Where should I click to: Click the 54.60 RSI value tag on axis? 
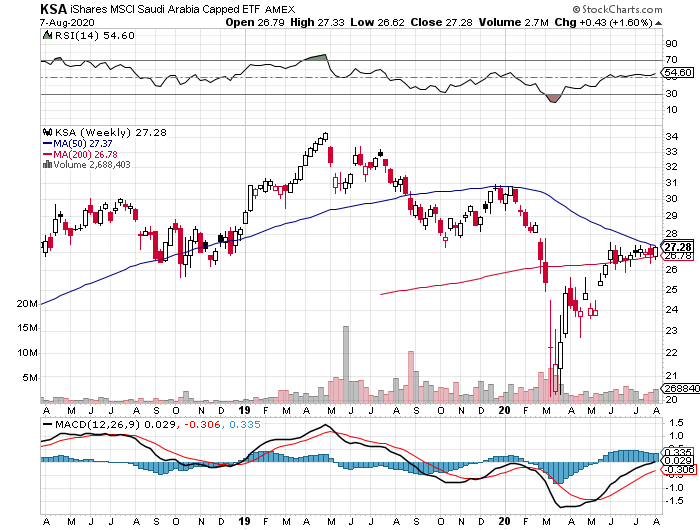678,72
